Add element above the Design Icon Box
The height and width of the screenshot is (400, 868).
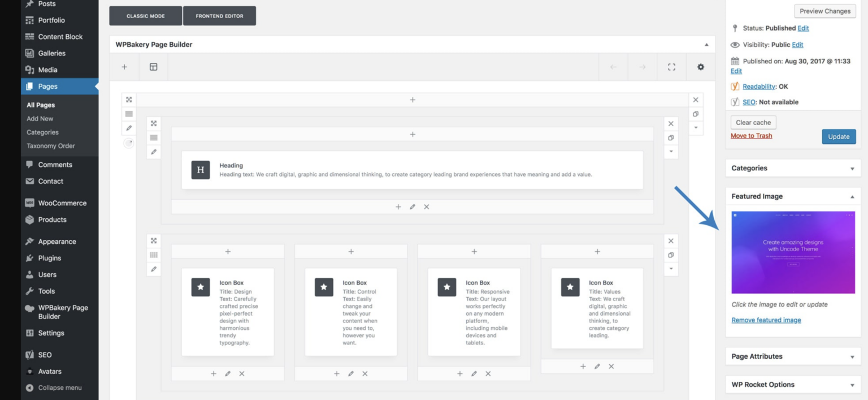[228, 252]
